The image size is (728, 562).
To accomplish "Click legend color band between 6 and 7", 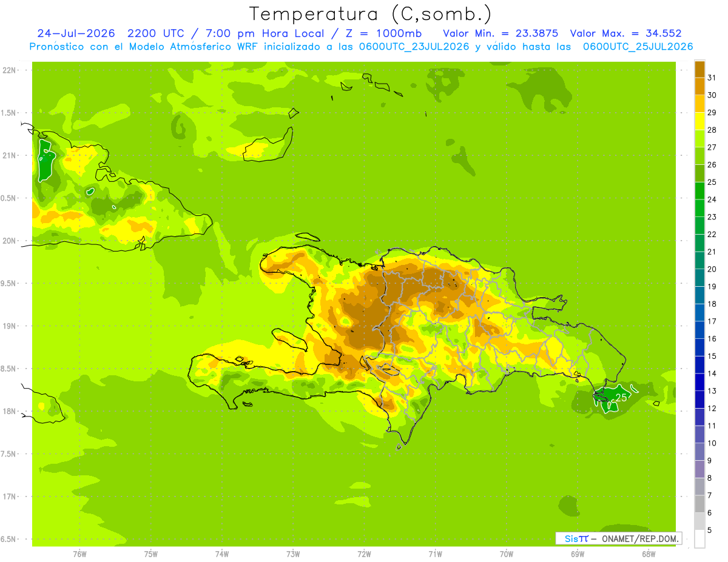I will pos(699,504).
